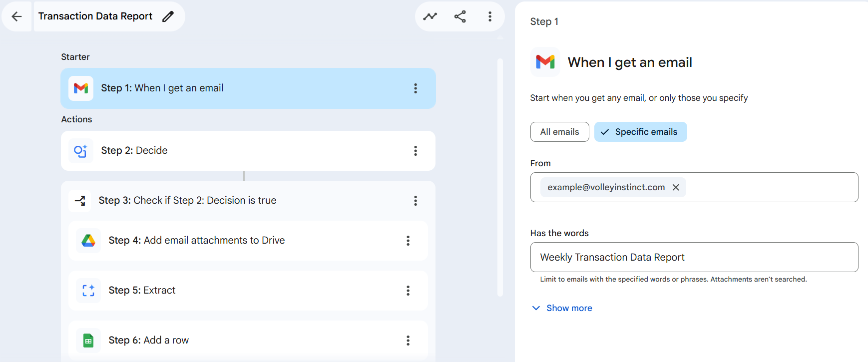Expand Show more options

tap(562, 308)
